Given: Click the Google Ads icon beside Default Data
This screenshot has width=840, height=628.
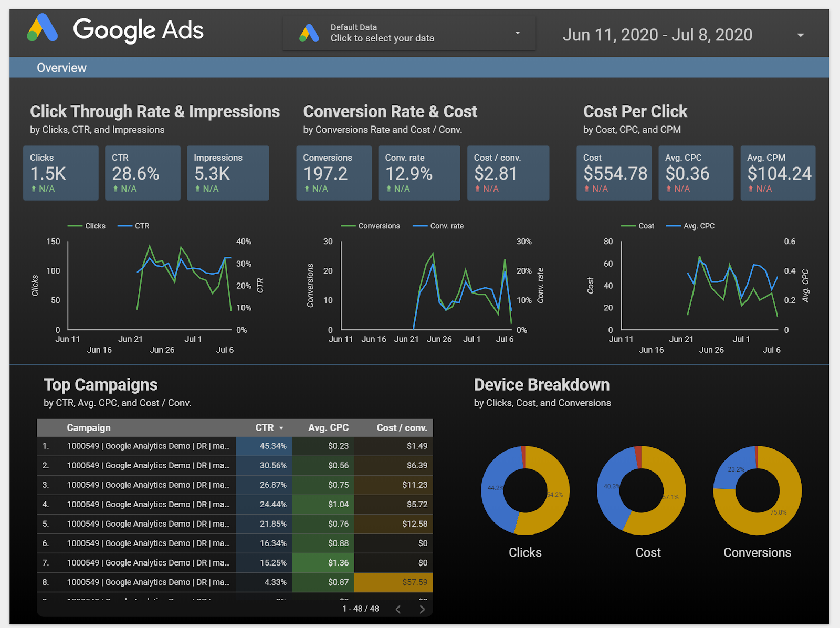Looking at the screenshot, I should (309, 33).
